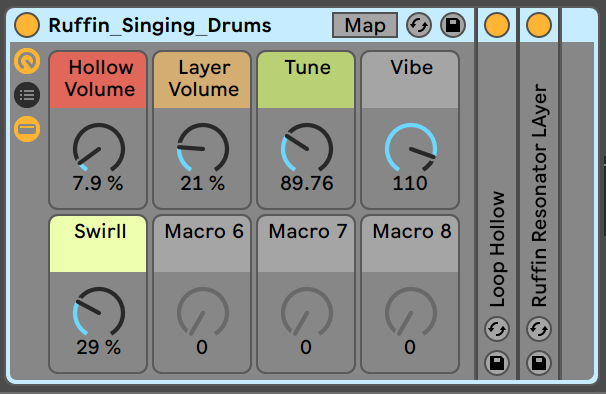Click the 89.76 Tune value
This screenshot has height=394, width=606.
(x=306, y=183)
